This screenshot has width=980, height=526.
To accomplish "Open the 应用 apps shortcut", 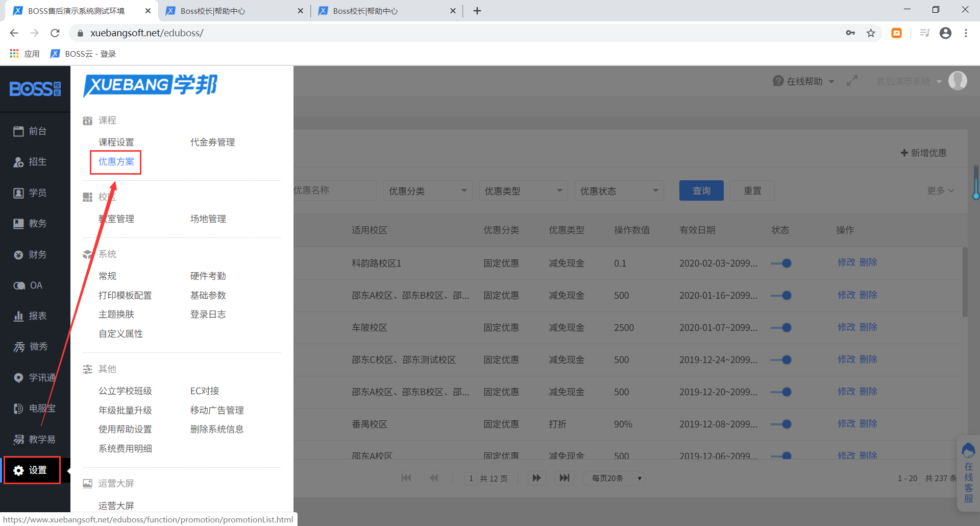I will [24, 54].
